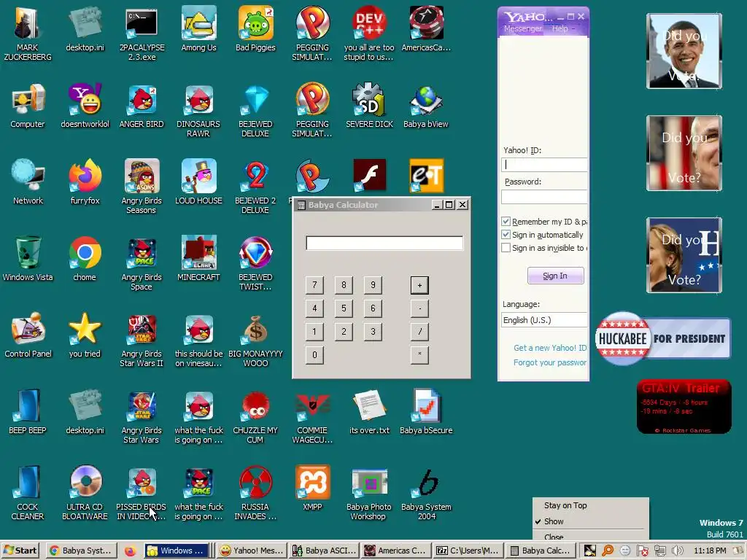Open Forgot your password link
Screen dimensions: 747x560
(550, 362)
